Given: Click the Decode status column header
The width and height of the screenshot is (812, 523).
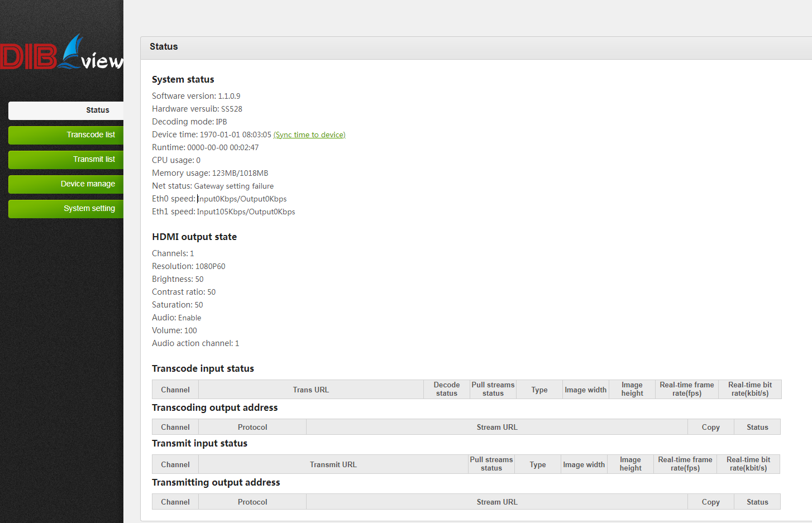Looking at the screenshot, I should tap(447, 389).
